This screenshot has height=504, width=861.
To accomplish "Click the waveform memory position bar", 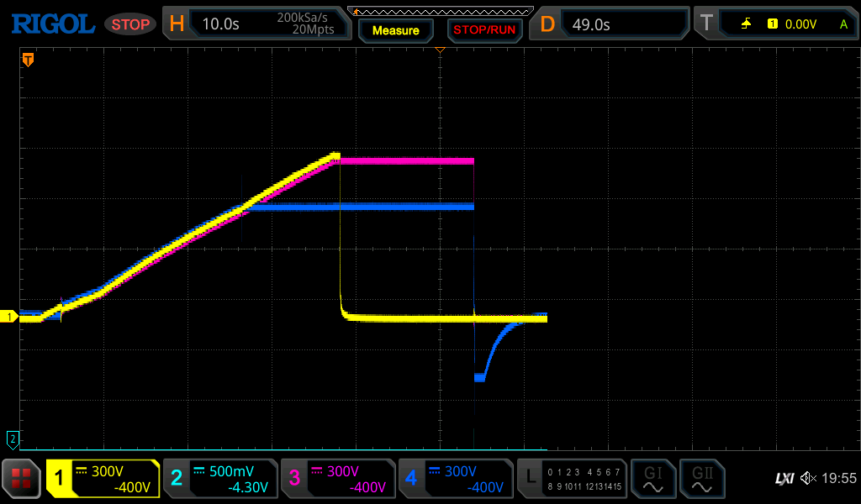I will tap(440, 11).
